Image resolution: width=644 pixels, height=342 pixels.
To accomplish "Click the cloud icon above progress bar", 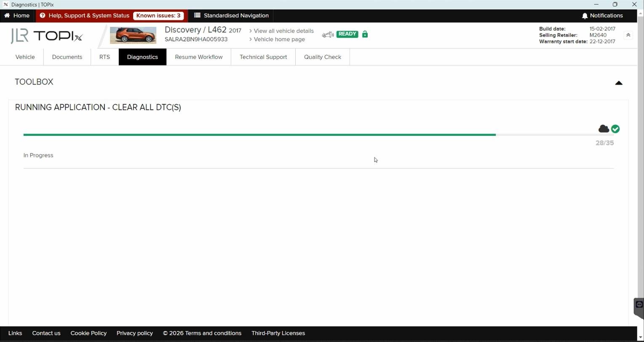I will 604,129.
